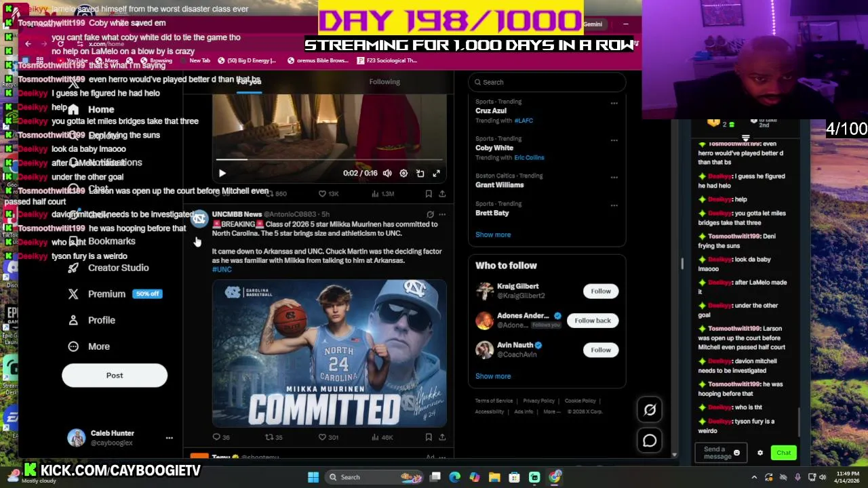
Task: Open the UNCMBB News profile avatar
Action: point(199,219)
